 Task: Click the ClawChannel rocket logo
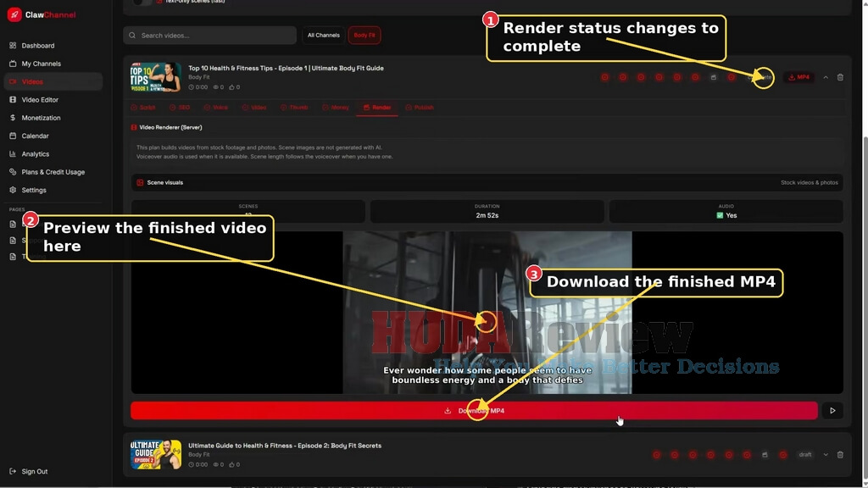click(x=14, y=15)
